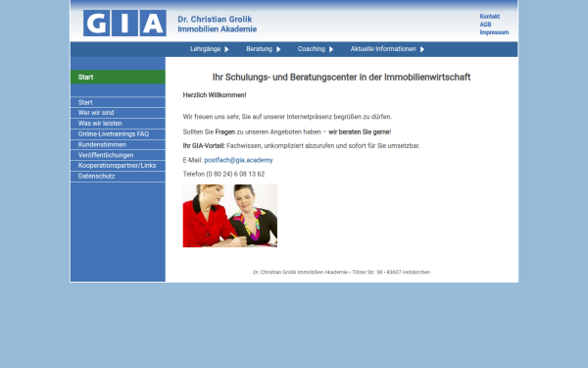Open Veröffentlichungen sidebar link
This screenshot has width=588, height=368.
coord(118,155)
